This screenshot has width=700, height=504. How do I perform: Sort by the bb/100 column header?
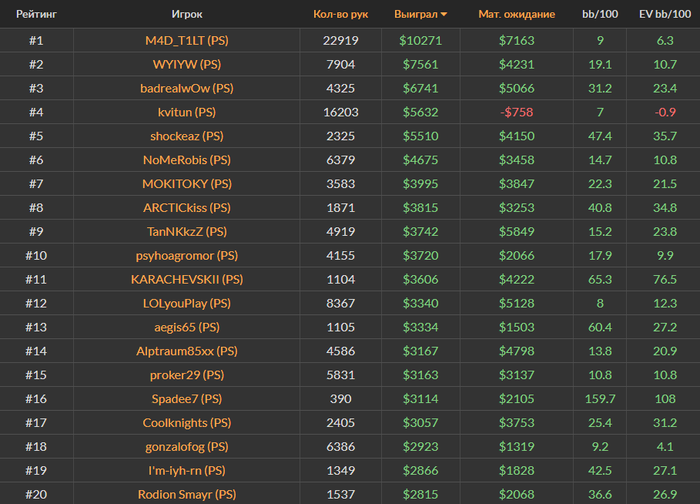click(x=600, y=14)
